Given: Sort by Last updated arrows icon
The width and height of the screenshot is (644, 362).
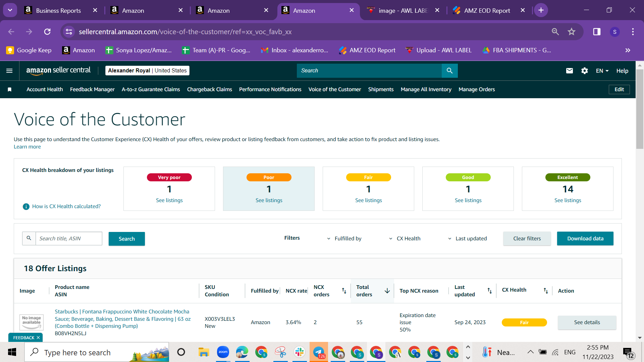Looking at the screenshot, I should [490, 291].
